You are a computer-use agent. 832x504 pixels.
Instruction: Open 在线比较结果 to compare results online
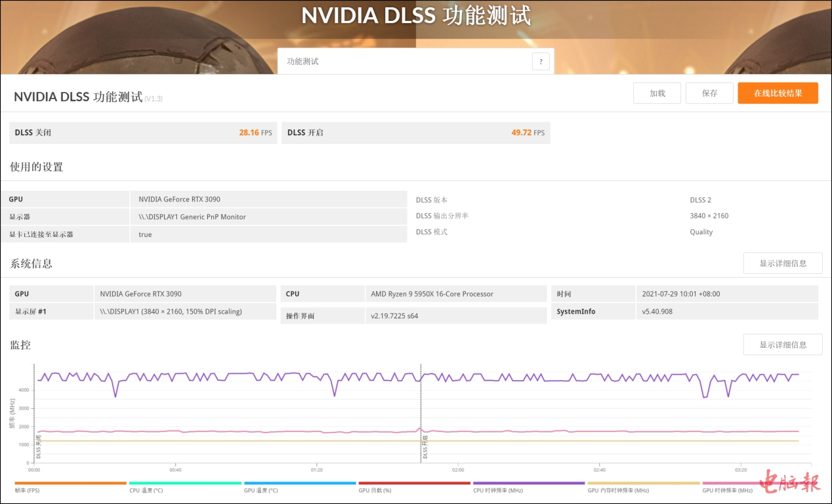click(x=778, y=93)
